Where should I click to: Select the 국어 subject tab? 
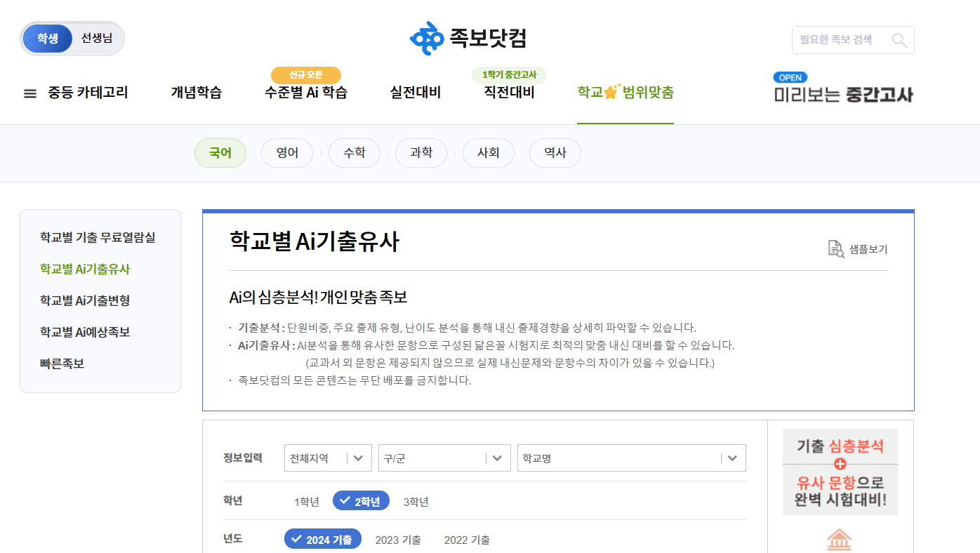click(220, 153)
